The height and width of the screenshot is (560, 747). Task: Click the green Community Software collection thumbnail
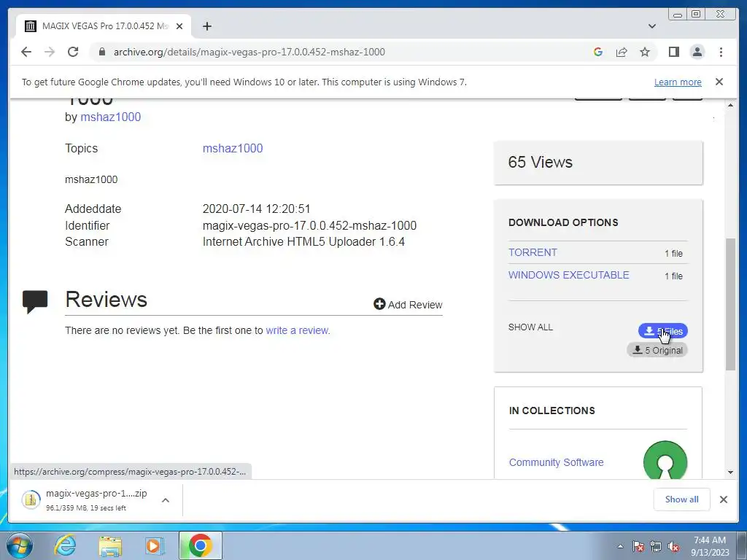[665, 460]
